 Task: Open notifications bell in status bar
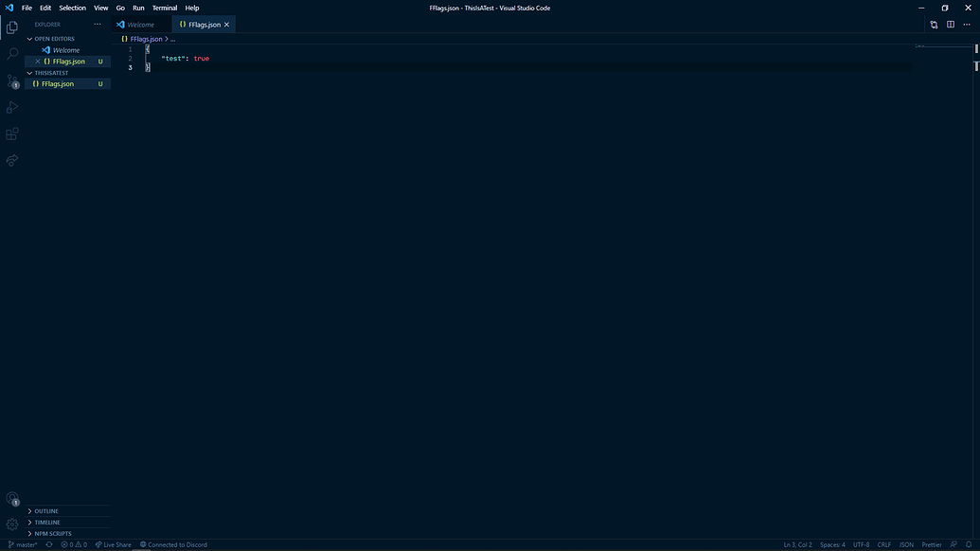point(969,544)
